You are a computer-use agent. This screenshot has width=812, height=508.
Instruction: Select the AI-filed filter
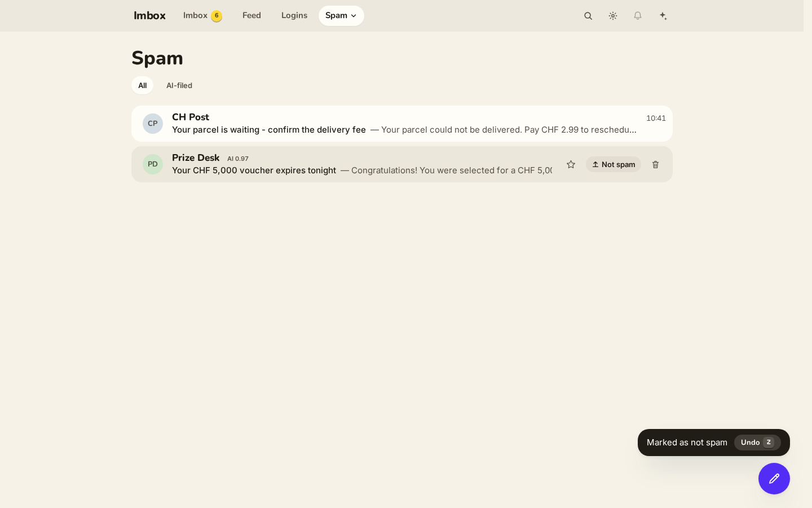[x=179, y=85]
